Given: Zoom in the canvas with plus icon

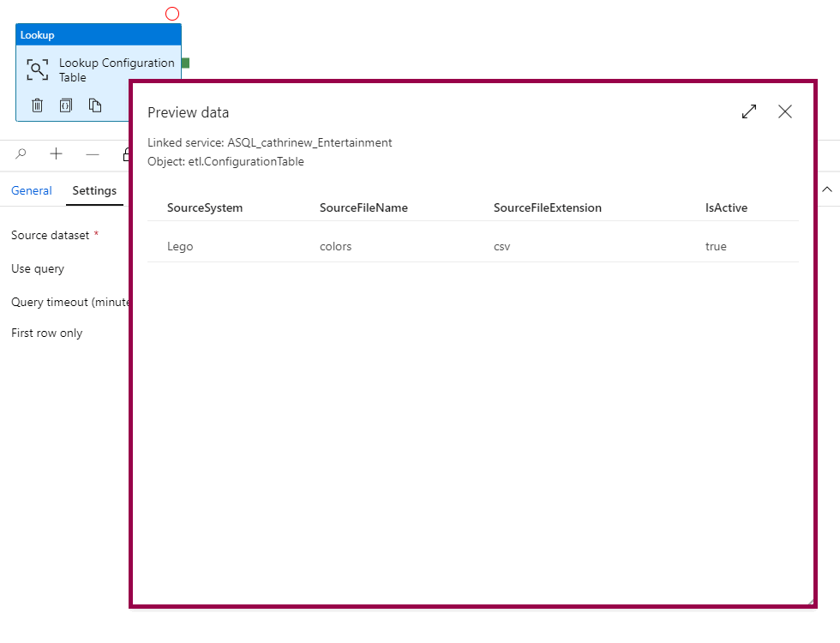Looking at the screenshot, I should pyautogui.click(x=57, y=153).
